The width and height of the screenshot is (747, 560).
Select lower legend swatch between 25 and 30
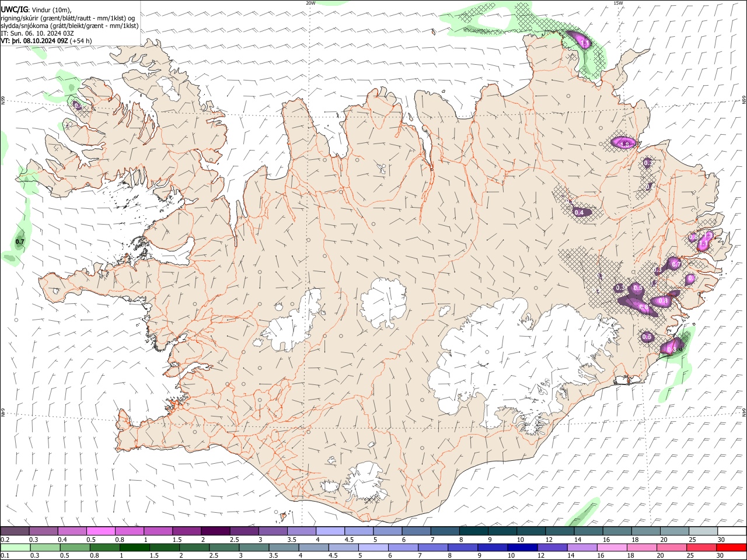(702, 547)
